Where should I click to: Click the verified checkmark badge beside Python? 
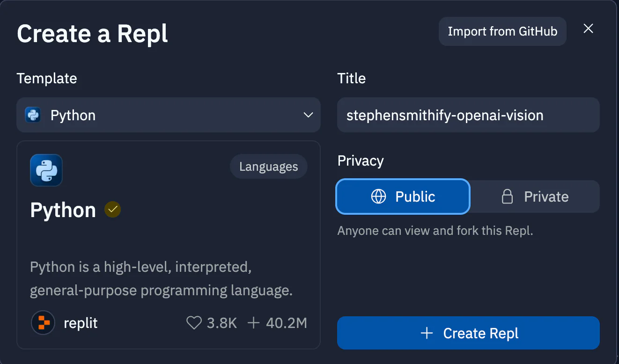(112, 210)
